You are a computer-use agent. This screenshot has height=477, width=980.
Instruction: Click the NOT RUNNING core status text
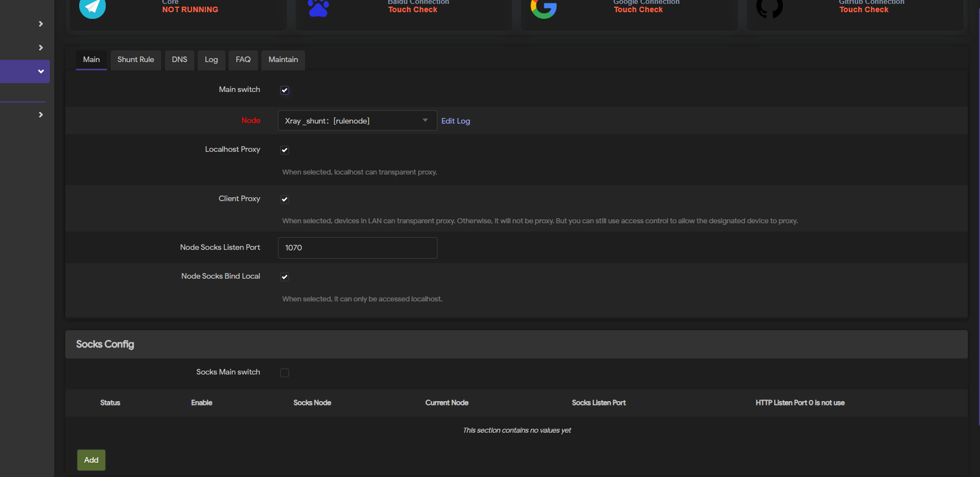[x=190, y=9]
